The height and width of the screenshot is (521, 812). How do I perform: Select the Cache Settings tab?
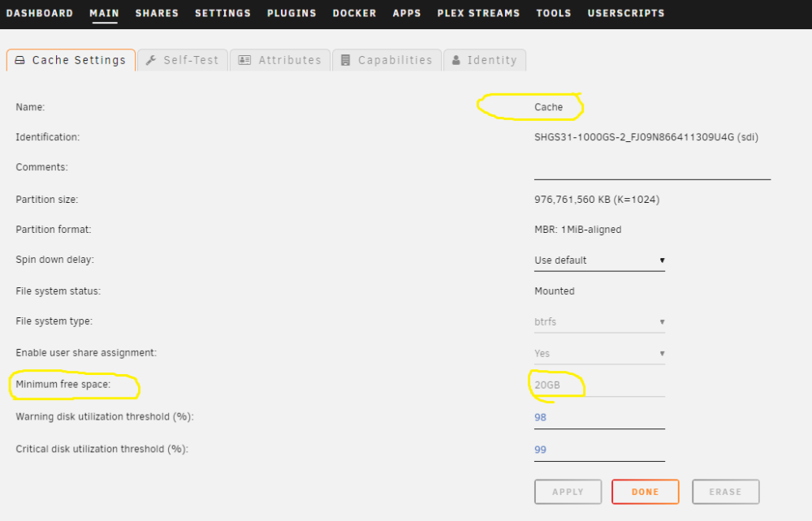(71, 60)
